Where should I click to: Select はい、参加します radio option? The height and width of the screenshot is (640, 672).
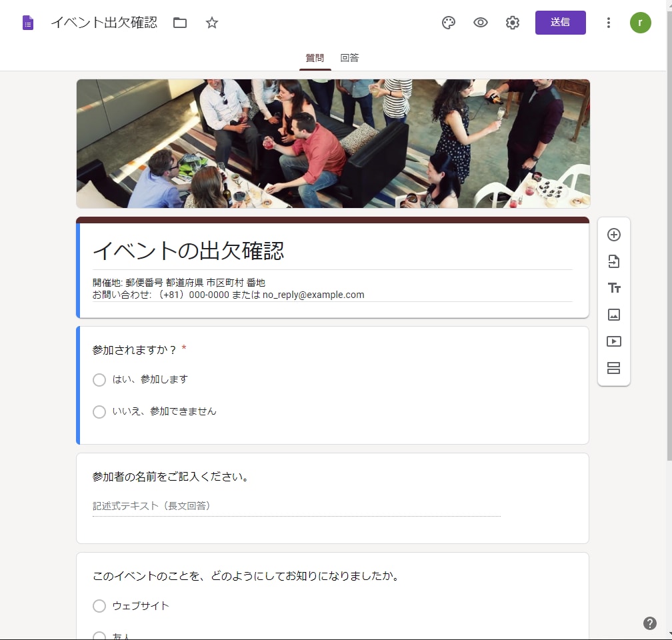tap(99, 380)
